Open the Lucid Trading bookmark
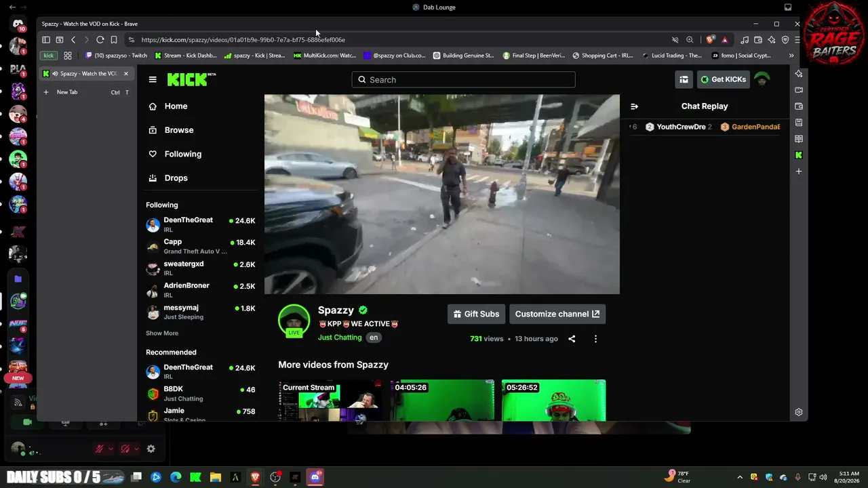This screenshot has width=868, height=488. [671, 56]
